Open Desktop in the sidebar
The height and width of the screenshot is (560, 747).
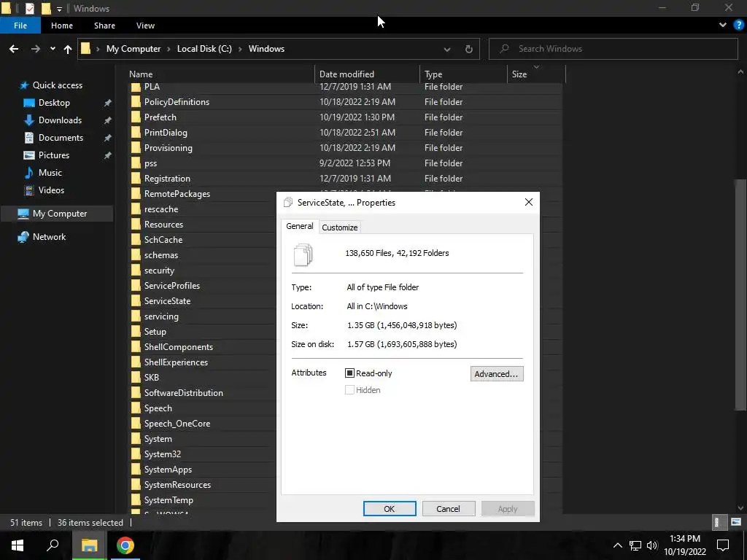[x=54, y=103]
